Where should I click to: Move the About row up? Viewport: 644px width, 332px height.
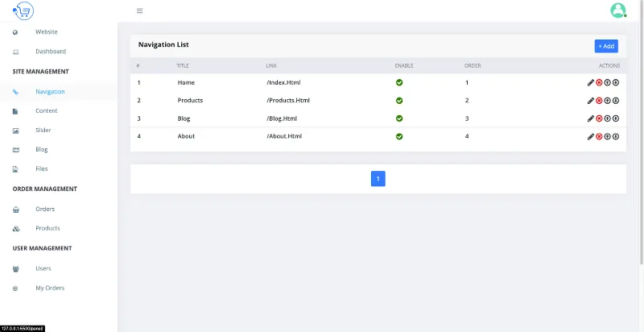[608, 136]
